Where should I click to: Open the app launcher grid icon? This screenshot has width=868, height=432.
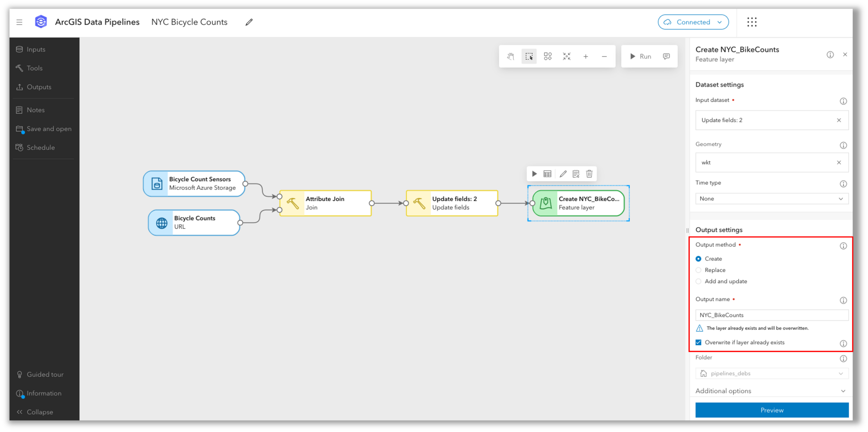(752, 22)
